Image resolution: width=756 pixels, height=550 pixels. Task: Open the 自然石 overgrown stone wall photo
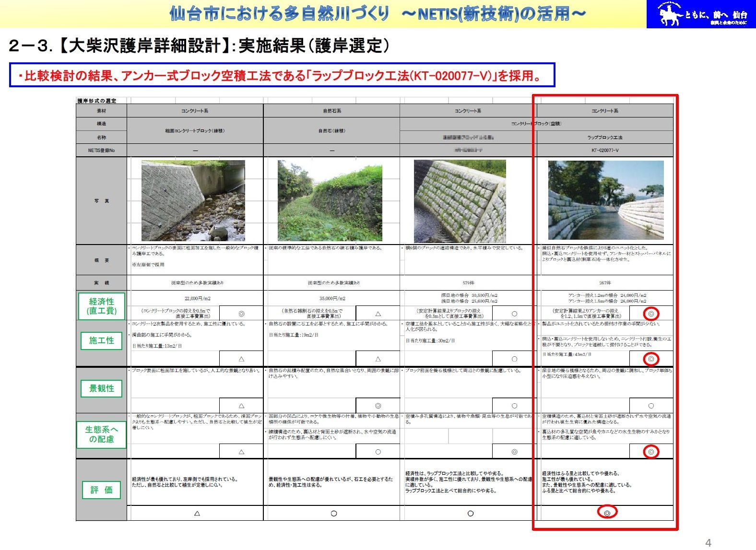[330, 200]
